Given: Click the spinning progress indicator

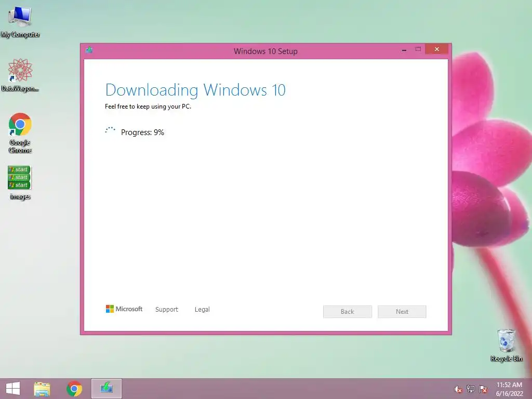Looking at the screenshot, I should (110, 130).
